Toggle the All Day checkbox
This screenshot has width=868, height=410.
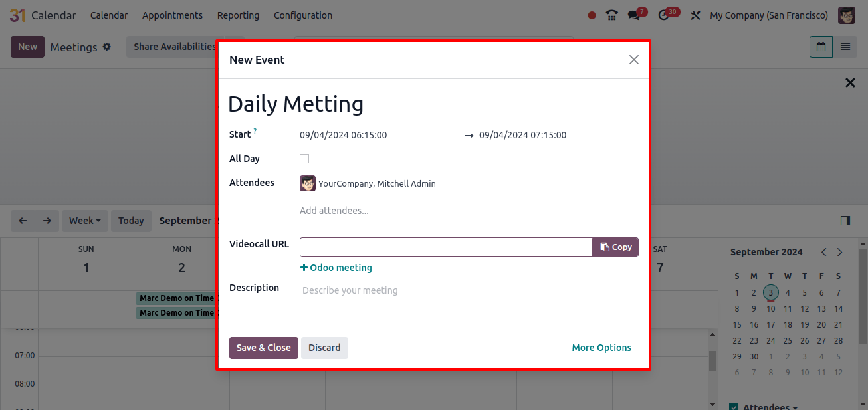(x=304, y=159)
